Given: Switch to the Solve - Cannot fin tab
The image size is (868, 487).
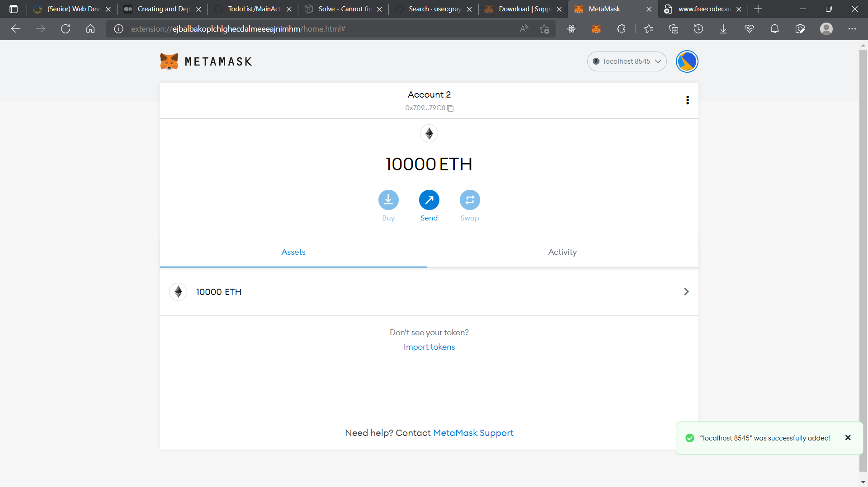Looking at the screenshot, I should 344,9.
